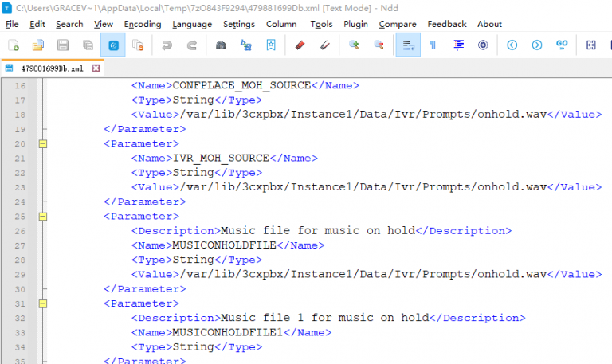Toggle show all characters pilcrow button

(x=433, y=45)
